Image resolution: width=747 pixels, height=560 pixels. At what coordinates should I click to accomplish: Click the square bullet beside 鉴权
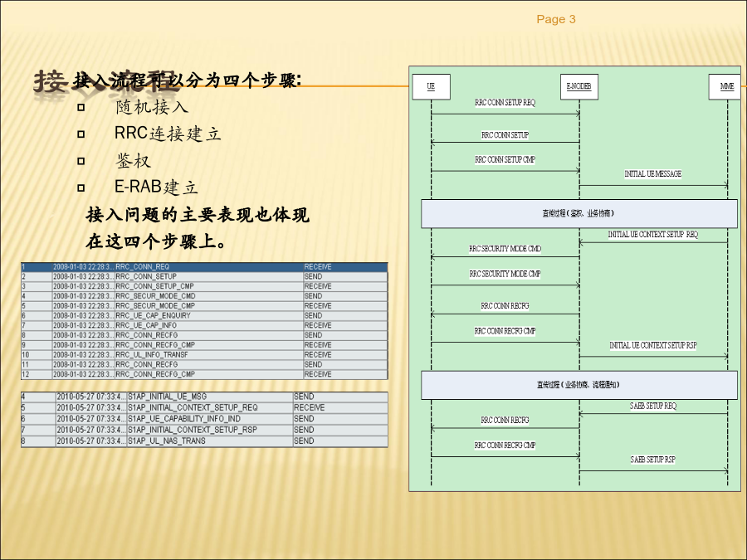pos(81,161)
